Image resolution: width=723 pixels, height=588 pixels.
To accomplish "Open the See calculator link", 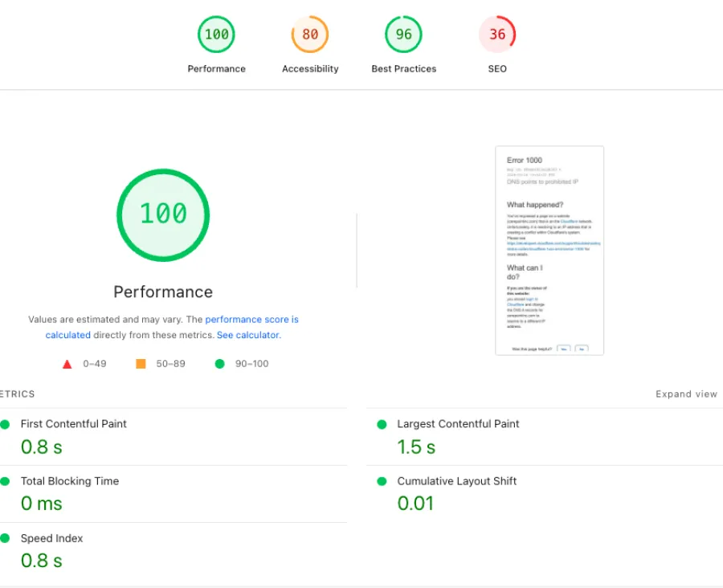I will [x=248, y=335].
